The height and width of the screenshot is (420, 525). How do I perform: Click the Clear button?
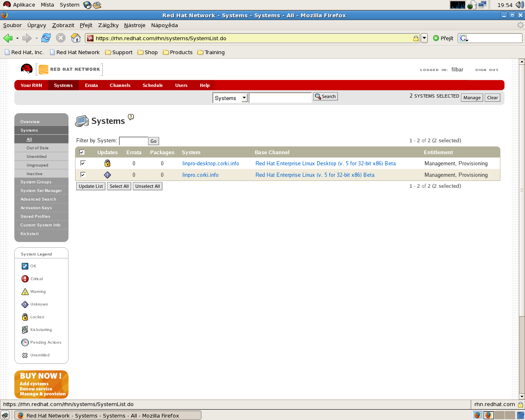pos(493,98)
